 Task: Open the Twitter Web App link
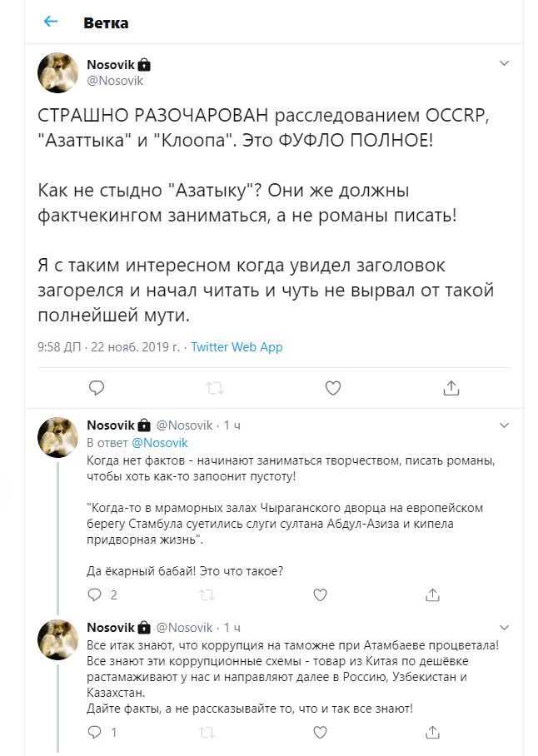click(x=237, y=346)
